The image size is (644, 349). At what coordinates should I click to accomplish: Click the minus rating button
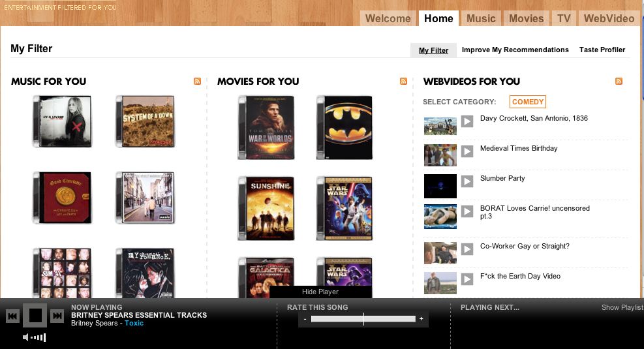[x=305, y=318]
